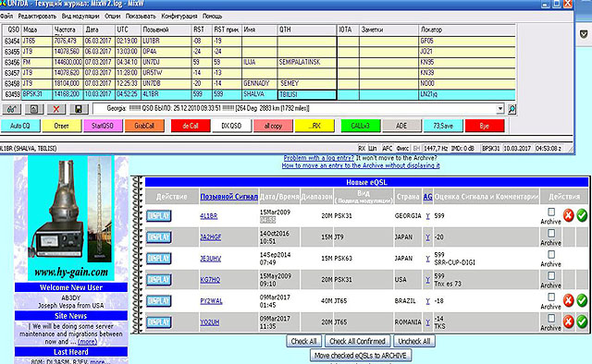Select QTH cell TBILISI in the log
This screenshot has width=592, height=364.
click(306, 94)
